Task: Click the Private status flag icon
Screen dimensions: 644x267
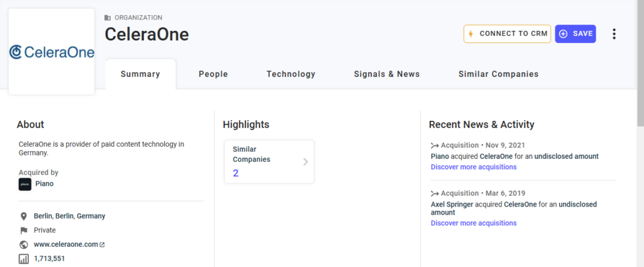Action: (x=24, y=230)
